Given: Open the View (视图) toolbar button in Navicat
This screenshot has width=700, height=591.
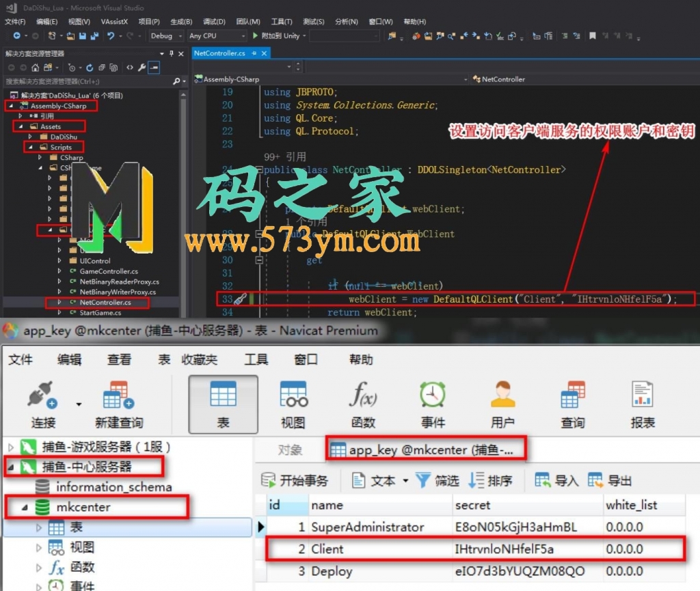Looking at the screenshot, I should click(293, 405).
